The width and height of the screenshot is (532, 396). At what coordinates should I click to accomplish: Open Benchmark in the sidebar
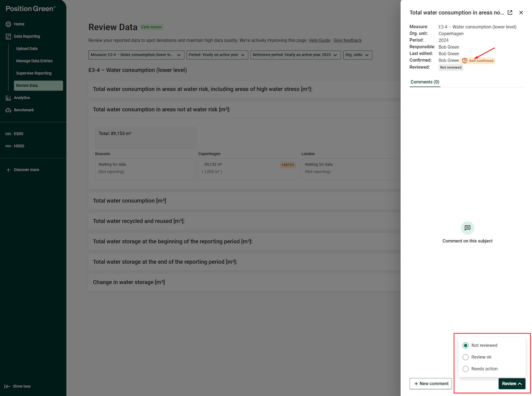24,110
